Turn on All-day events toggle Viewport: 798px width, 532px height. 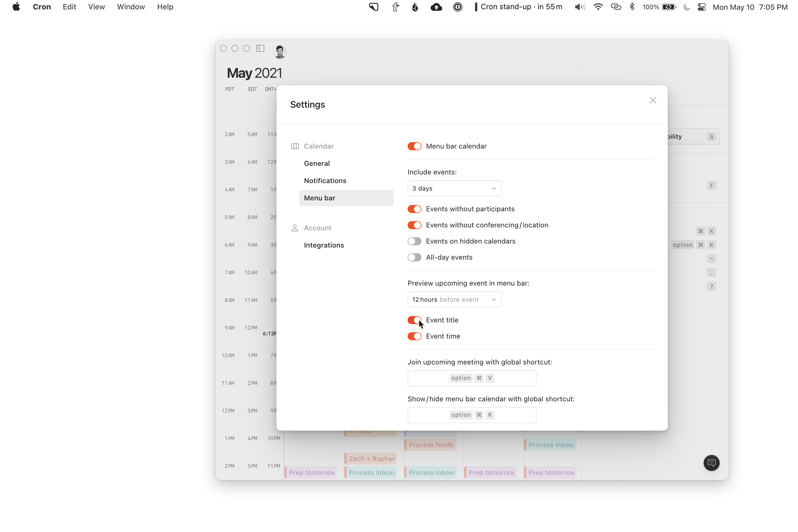pyautogui.click(x=414, y=258)
